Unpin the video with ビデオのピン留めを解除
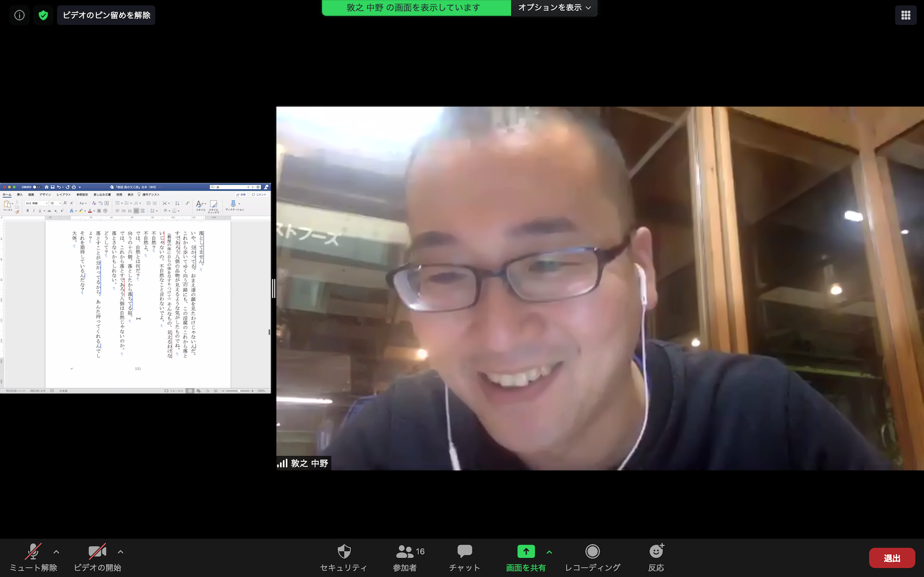The width and height of the screenshot is (924, 577). pyautogui.click(x=106, y=15)
